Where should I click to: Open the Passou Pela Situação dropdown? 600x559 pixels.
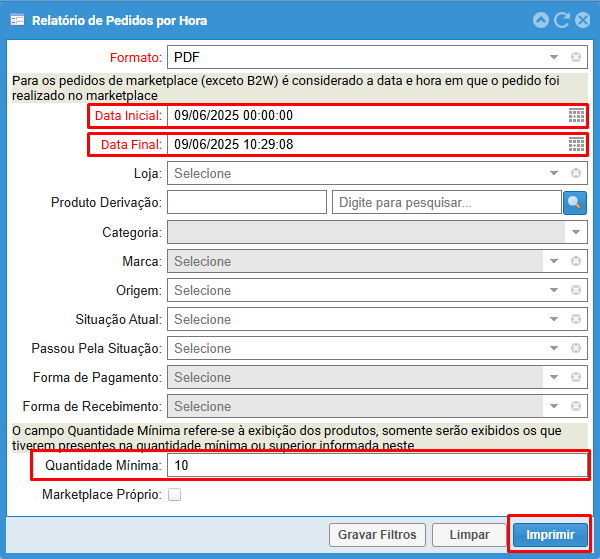point(554,348)
